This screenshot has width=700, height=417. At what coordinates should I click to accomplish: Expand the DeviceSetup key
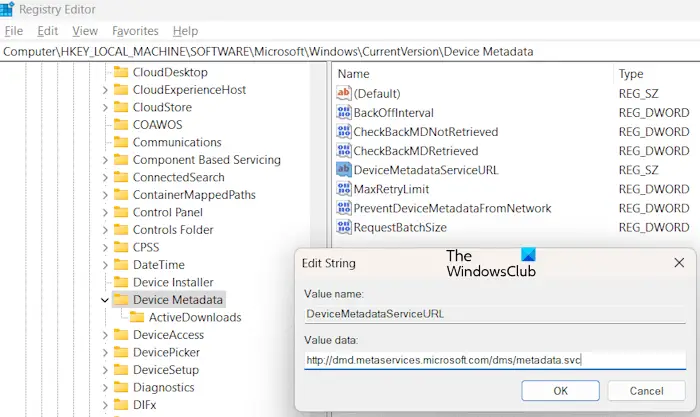(x=105, y=370)
